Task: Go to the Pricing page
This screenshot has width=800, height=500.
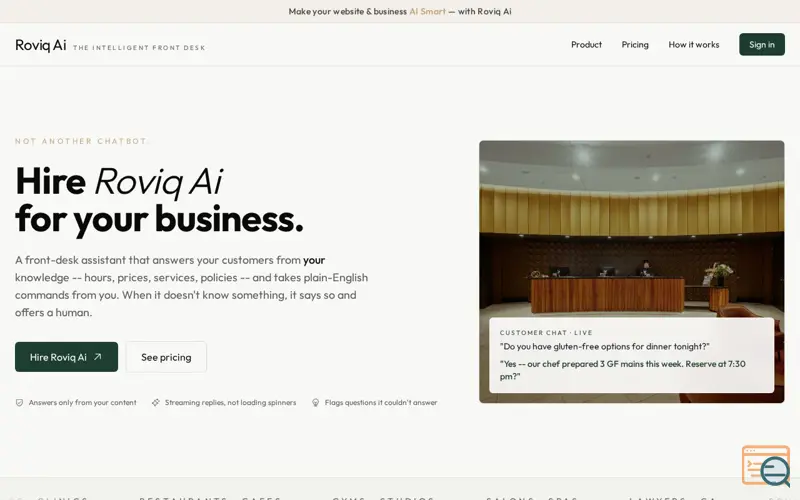Action: pos(635,44)
